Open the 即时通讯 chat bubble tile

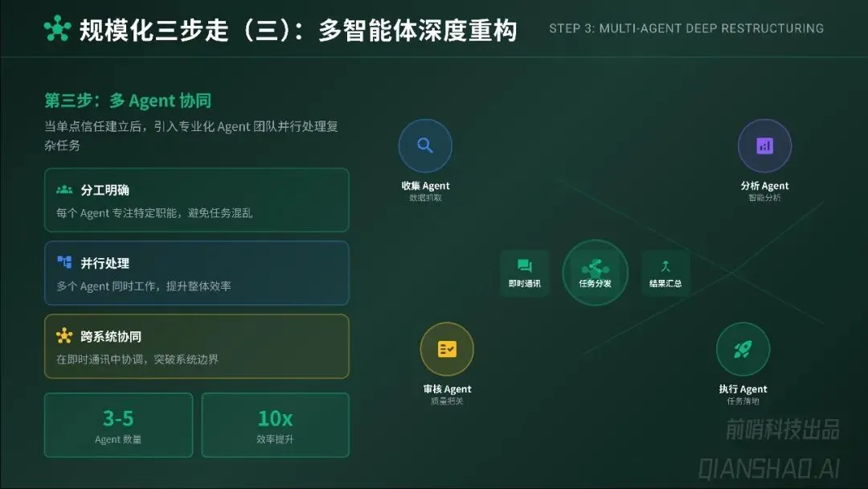click(x=525, y=273)
